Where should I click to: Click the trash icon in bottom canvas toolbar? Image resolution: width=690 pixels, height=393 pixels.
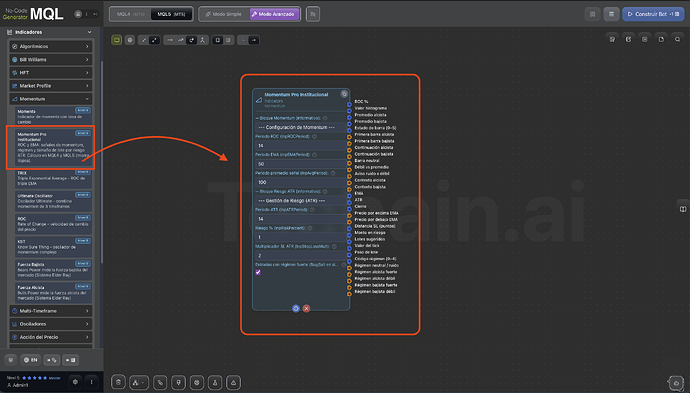click(118, 382)
